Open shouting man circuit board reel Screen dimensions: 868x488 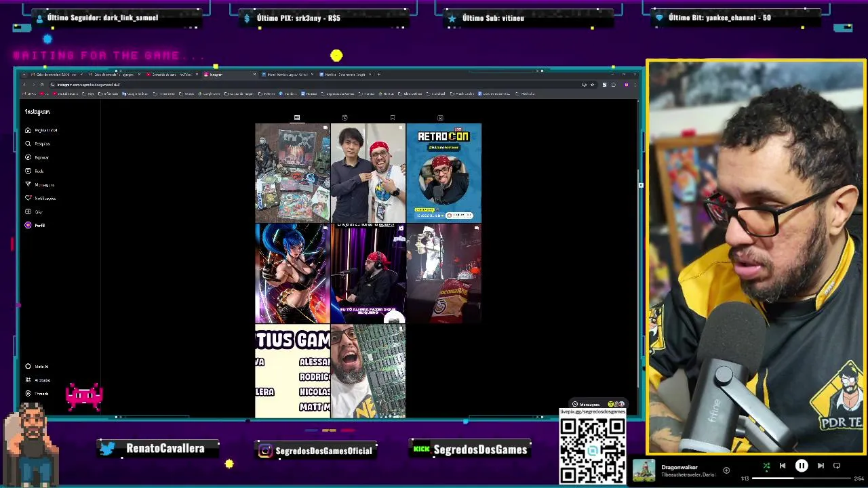368,371
